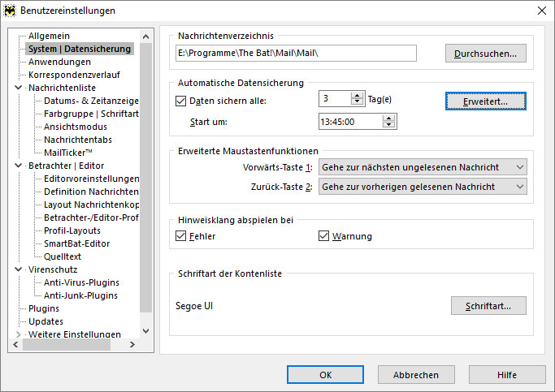
Task: Toggle the Fehler sound checkbox
Action: click(x=180, y=236)
